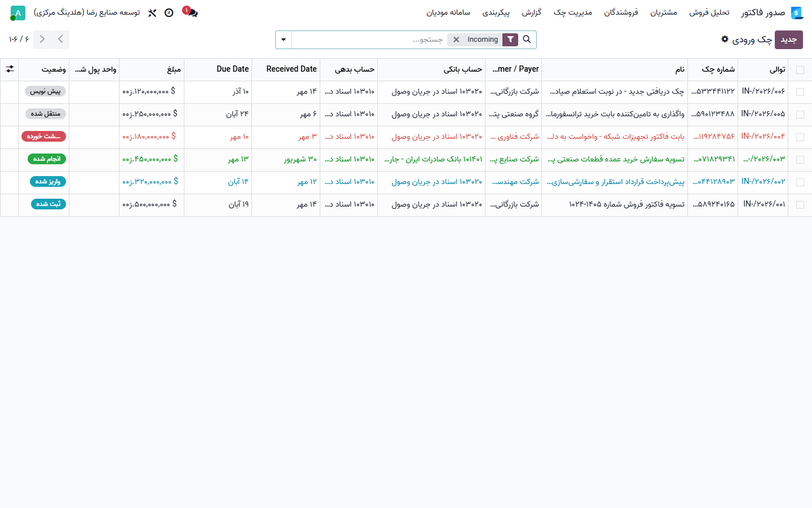Click the پیش نویس status badge
The height and width of the screenshot is (508, 812).
(x=46, y=91)
